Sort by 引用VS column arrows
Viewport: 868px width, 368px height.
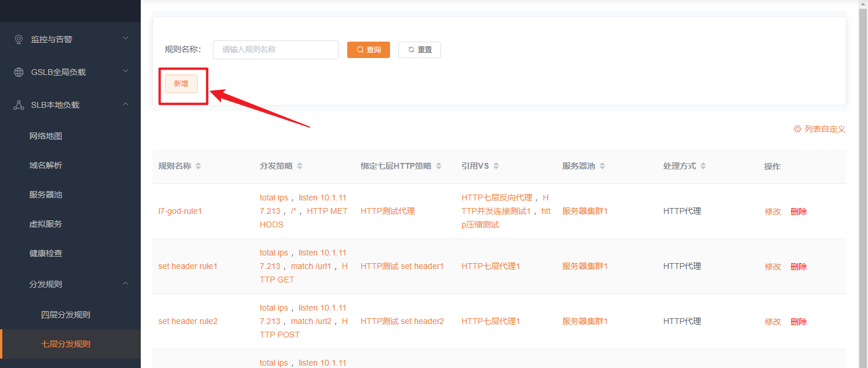coord(496,166)
